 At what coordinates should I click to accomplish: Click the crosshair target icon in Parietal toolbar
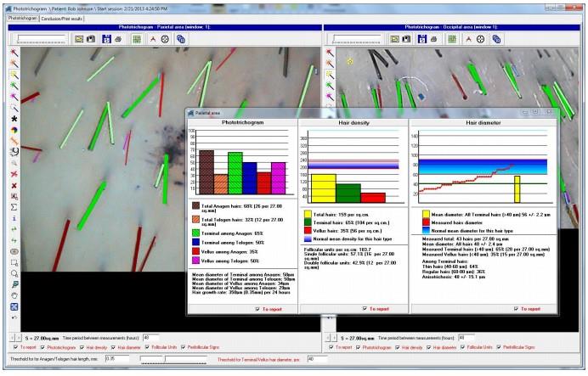[x=165, y=39]
